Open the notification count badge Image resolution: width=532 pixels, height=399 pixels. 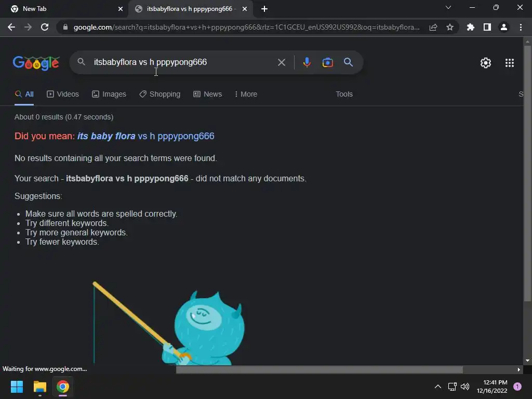517,387
